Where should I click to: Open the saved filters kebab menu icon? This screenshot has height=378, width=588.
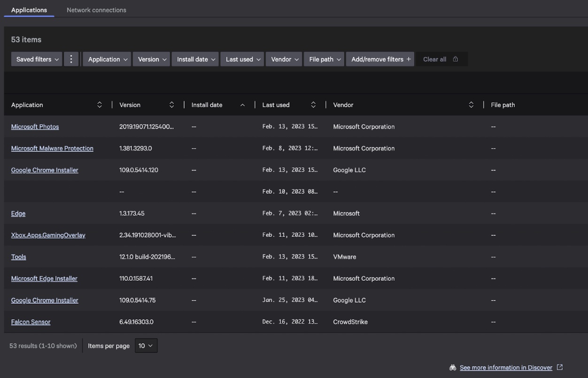point(71,59)
